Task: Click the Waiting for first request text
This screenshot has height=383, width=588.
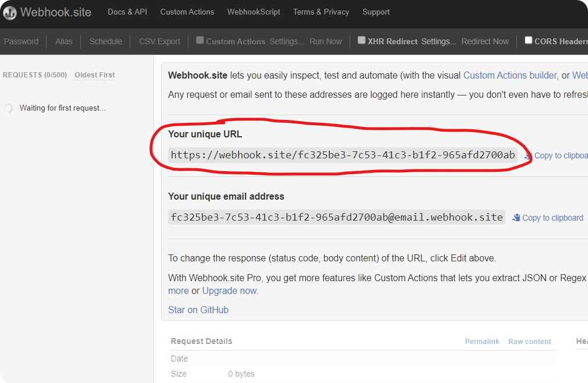Action: point(63,108)
